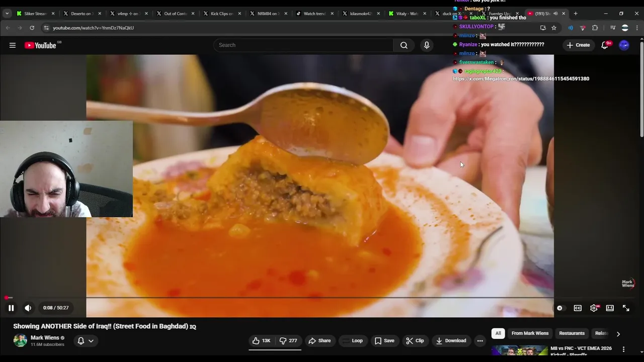Start voice search with microphone
The width and height of the screenshot is (644, 362).
pos(427,45)
